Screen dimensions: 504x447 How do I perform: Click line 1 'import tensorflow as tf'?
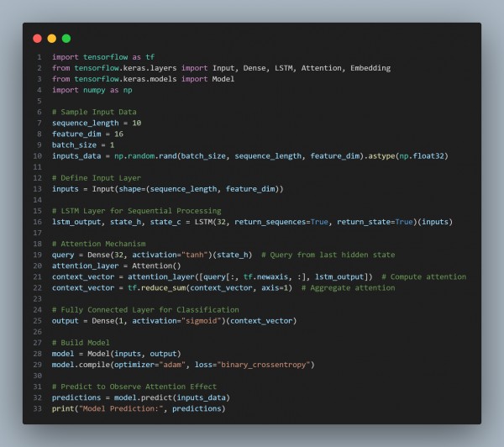tap(103, 57)
